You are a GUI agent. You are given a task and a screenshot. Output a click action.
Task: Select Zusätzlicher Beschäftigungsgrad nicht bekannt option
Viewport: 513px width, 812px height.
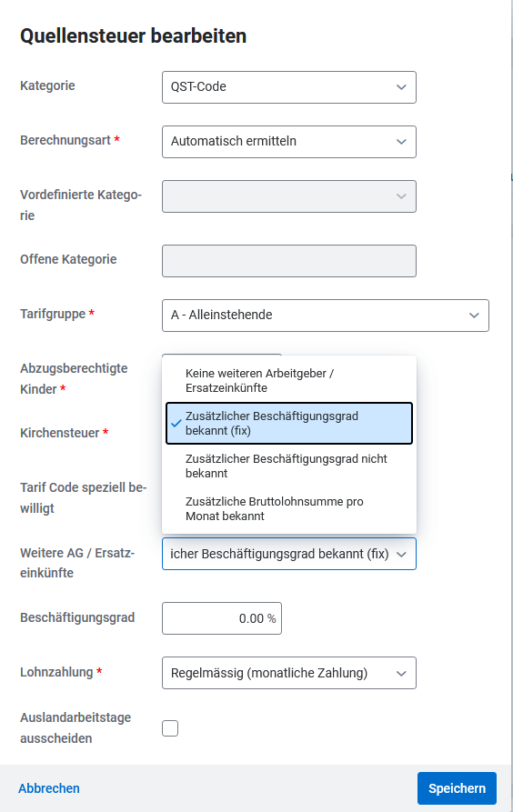tap(288, 466)
